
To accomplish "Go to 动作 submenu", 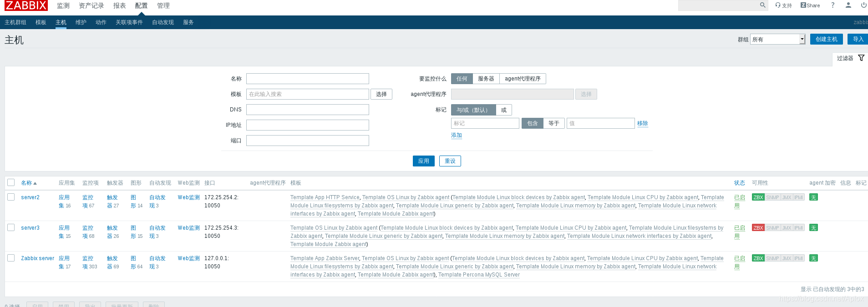I will pos(101,22).
